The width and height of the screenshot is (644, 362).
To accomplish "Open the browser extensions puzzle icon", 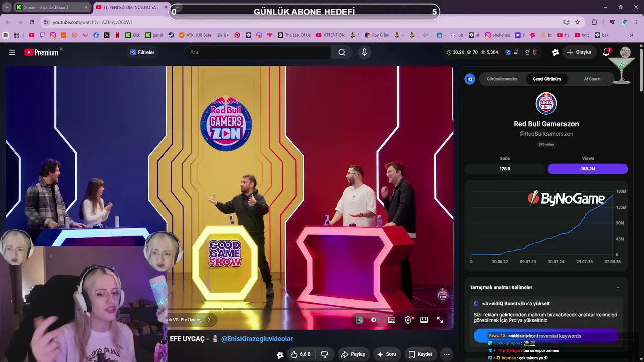I will coord(594,22).
